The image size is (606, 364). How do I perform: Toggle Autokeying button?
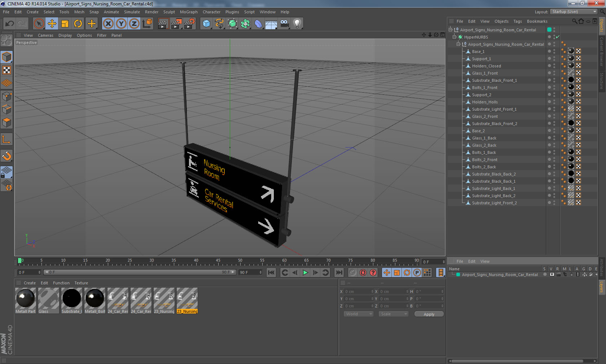[363, 272]
